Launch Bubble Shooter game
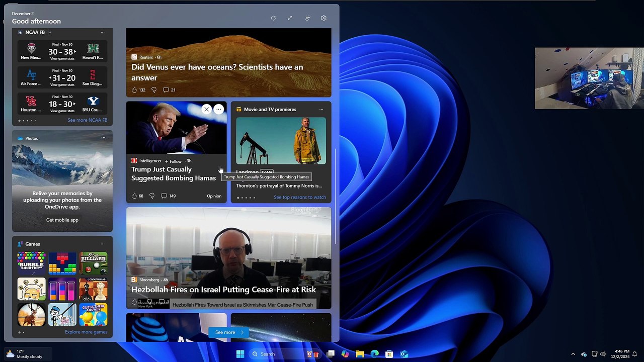Image resolution: width=644 pixels, height=362 pixels. coord(31,263)
